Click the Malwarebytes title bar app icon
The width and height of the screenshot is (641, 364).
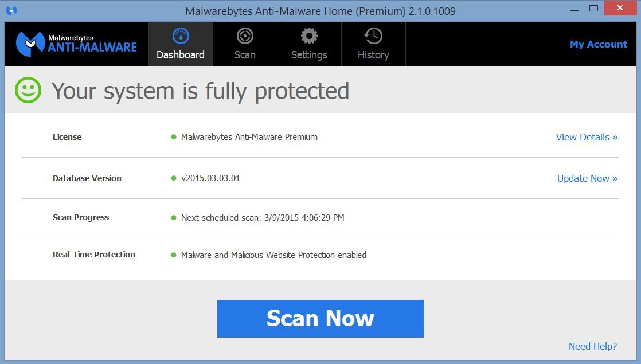coord(11,10)
